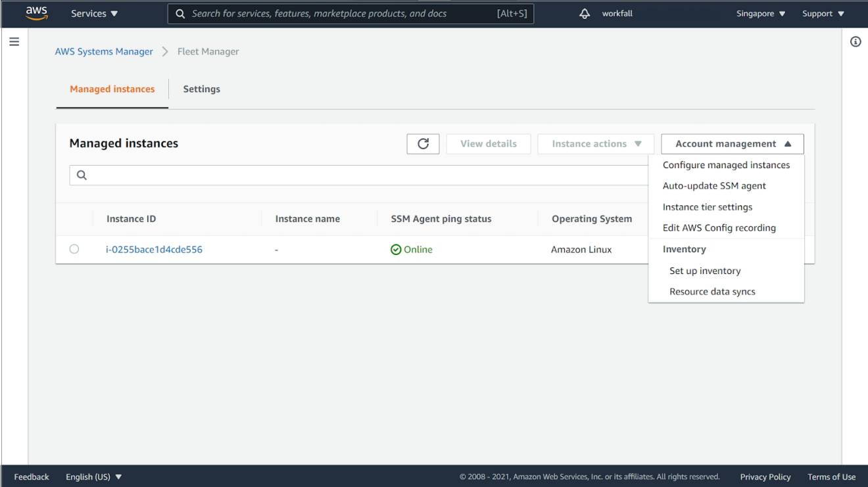Image resolution: width=868 pixels, height=487 pixels.
Task: Open instance i-0255bace1d4cde556 link
Action: tap(154, 250)
